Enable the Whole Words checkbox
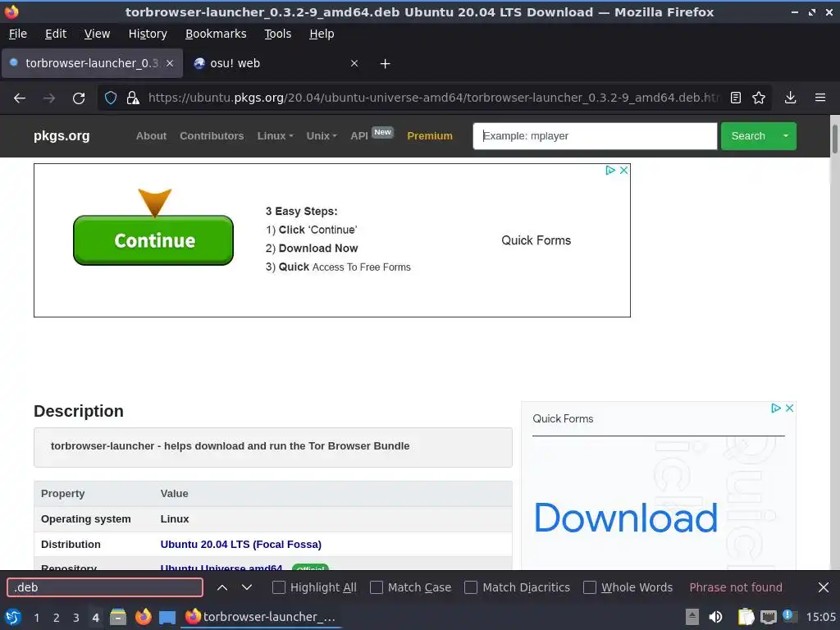 (589, 587)
